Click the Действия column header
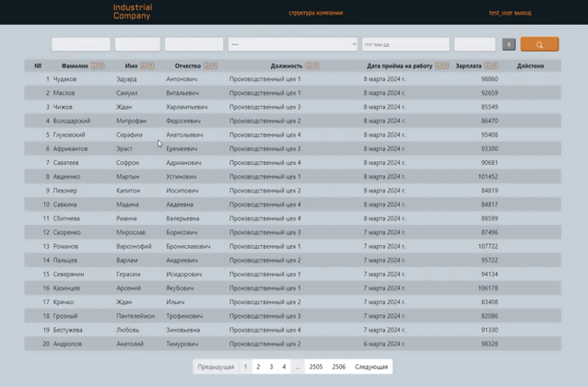The image size is (588, 387). pyautogui.click(x=530, y=66)
